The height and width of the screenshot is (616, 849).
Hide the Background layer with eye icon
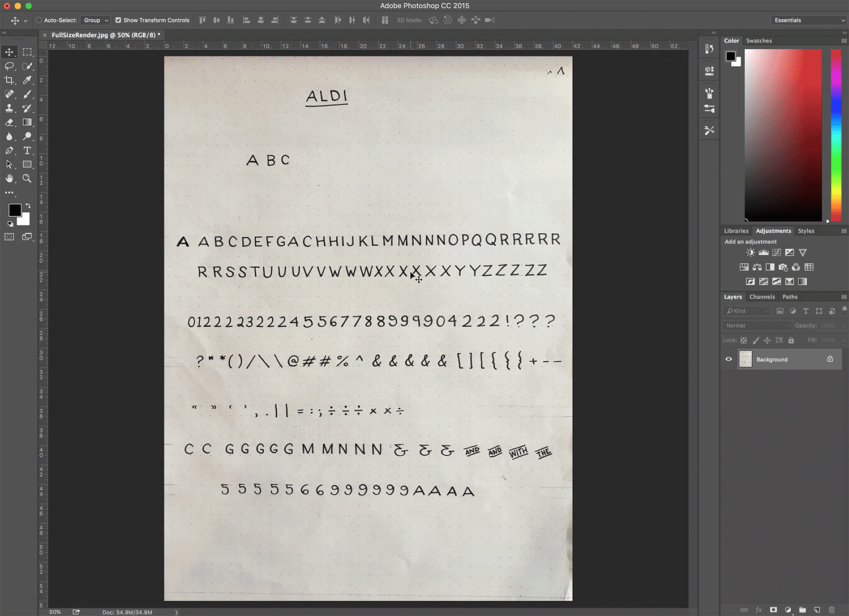(728, 359)
